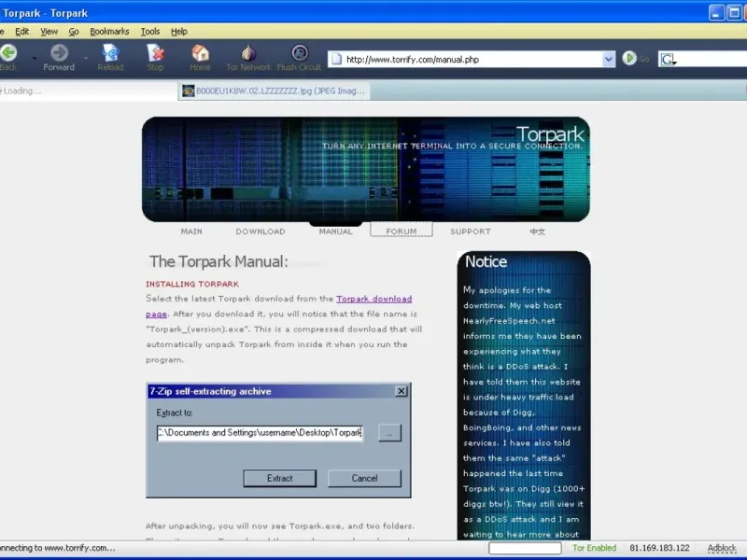747x560 pixels.
Task: Open the Tools menu
Action: point(150,32)
